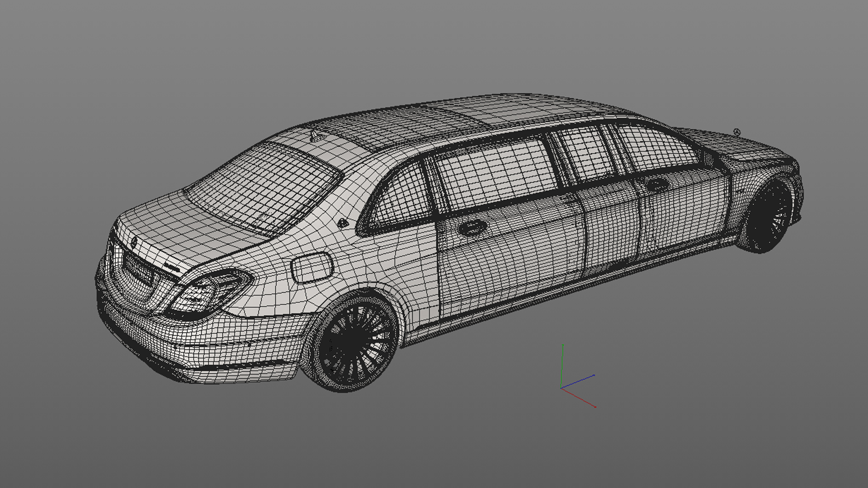Click the front door handle

[x=656, y=185]
